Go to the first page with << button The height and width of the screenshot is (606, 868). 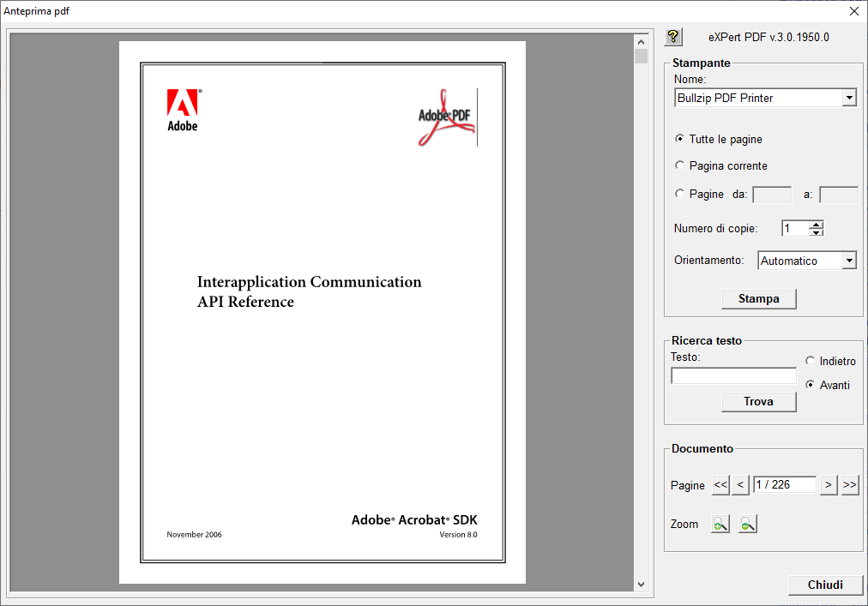click(x=720, y=485)
